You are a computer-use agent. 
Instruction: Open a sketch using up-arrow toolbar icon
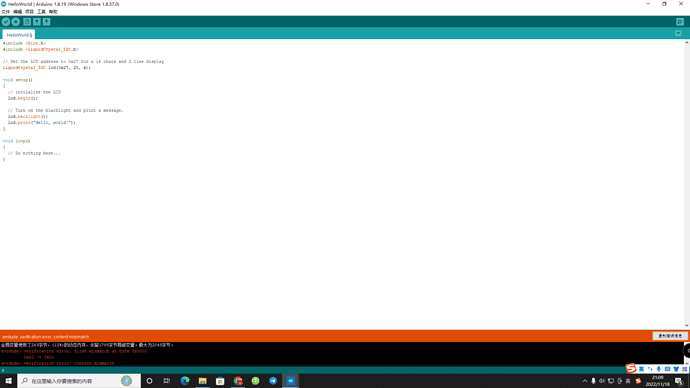(x=37, y=22)
